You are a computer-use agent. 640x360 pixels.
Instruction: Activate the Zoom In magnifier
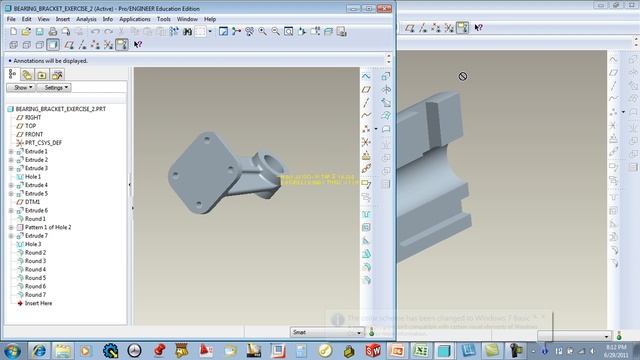(262, 31)
